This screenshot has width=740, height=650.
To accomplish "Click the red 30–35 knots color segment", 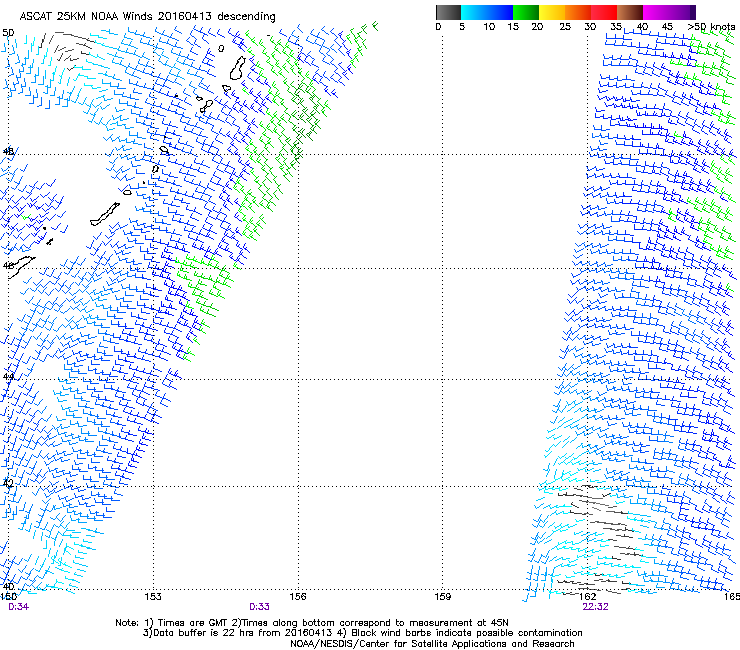I will tap(604, 12).
